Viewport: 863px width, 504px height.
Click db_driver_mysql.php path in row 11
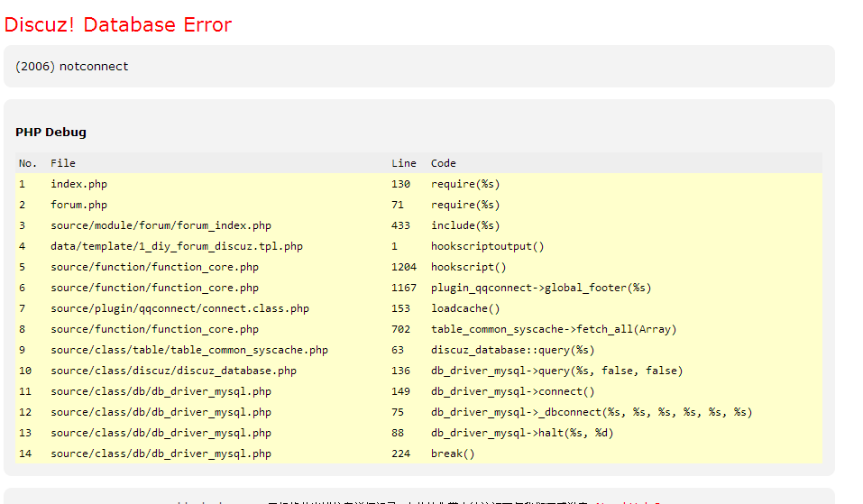(x=161, y=392)
